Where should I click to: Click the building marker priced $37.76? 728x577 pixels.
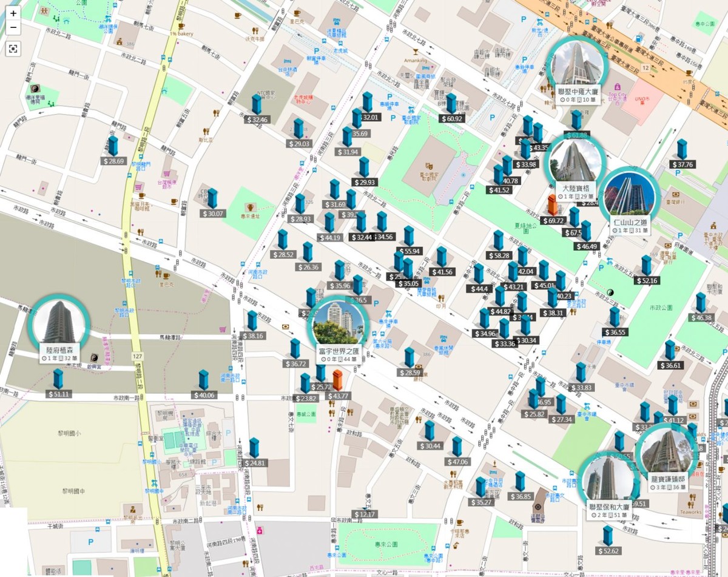682,154
